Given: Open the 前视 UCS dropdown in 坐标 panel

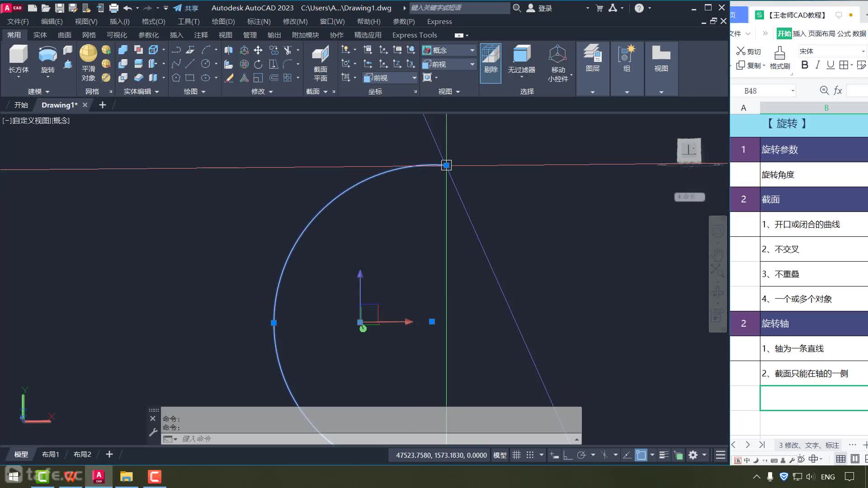Looking at the screenshot, I should click(x=390, y=78).
